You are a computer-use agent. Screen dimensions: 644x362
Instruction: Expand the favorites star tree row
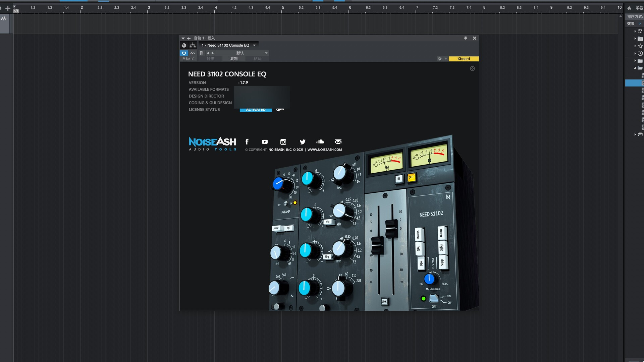[635, 46]
